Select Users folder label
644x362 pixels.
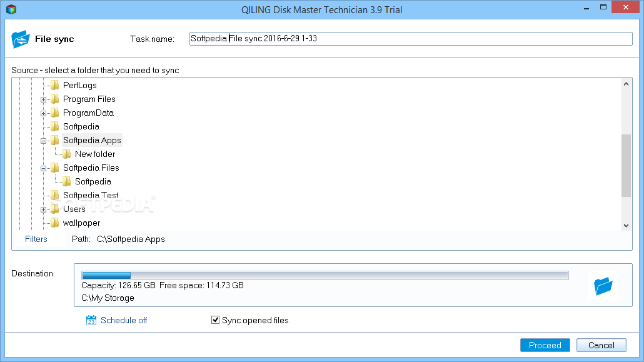click(x=74, y=209)
